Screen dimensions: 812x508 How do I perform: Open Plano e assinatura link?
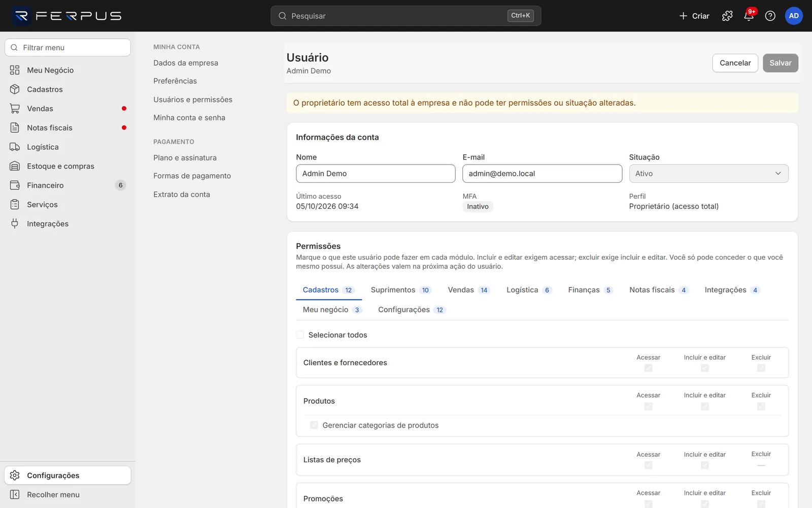[x=185, y=158]
